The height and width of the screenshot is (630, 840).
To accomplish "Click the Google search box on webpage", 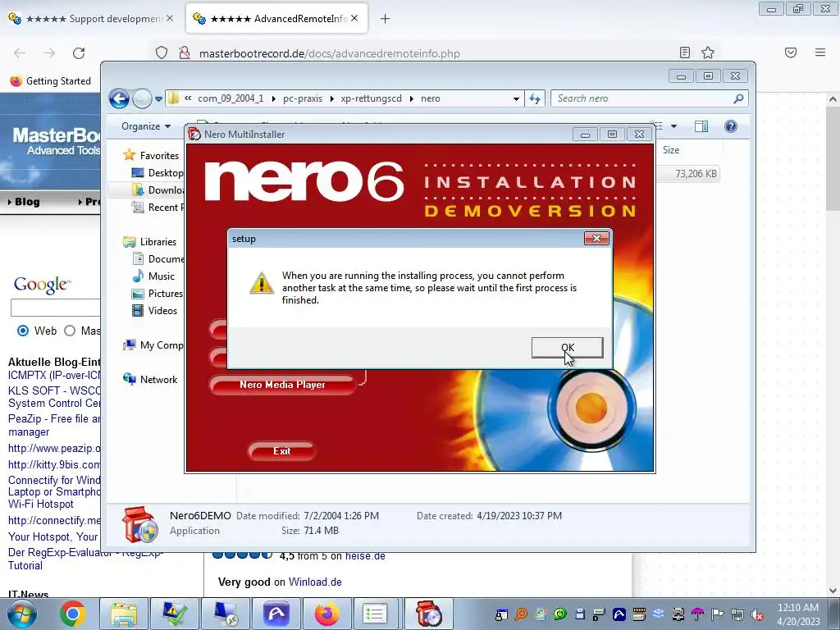I will click(x=55, y=308).
